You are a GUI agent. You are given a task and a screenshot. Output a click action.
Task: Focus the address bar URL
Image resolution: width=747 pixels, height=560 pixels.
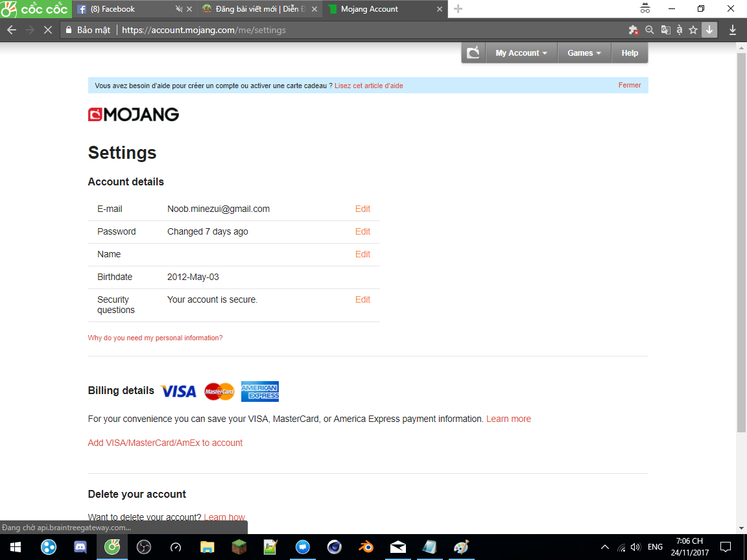click(204, 30)
